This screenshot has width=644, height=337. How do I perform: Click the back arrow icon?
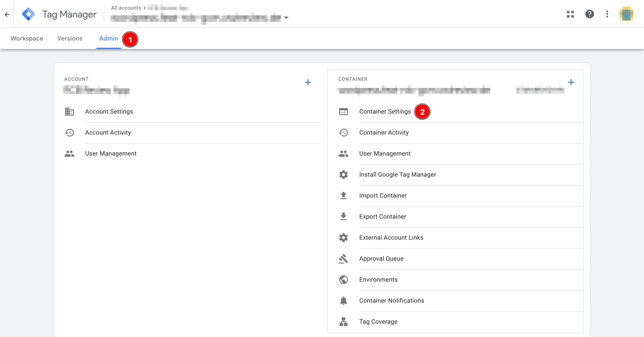coord(7,14)
